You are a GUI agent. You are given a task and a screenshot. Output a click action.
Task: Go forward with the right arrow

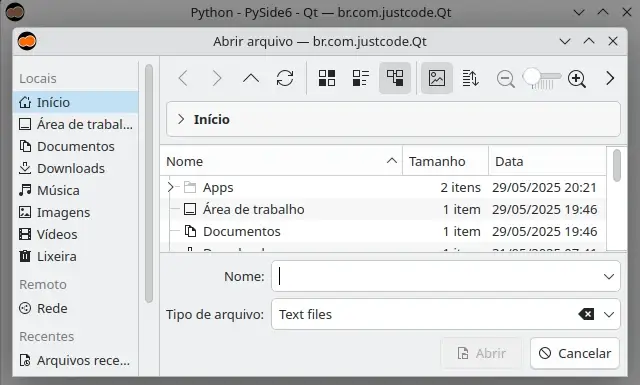(x=217, y=78)
